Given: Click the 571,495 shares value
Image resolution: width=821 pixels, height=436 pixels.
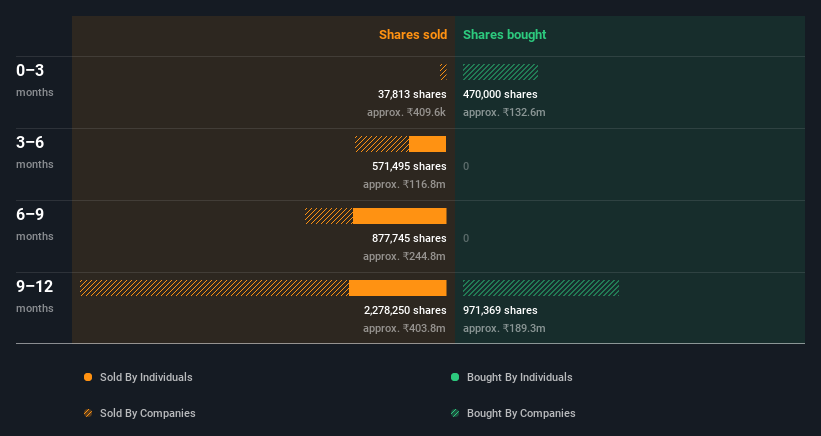Looking at the screenshot, I should (409, 166).
